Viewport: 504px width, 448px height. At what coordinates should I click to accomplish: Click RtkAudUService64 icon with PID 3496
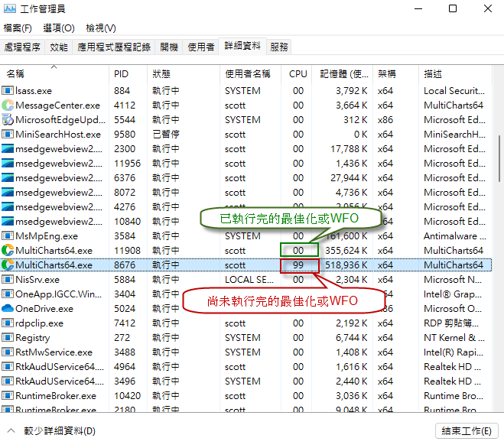(8, 381)
